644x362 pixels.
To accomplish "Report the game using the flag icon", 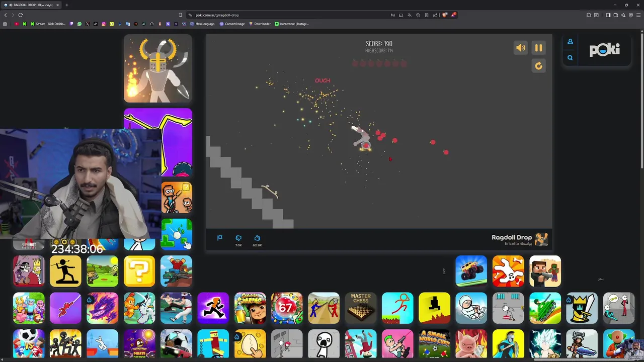I will 220,238.
